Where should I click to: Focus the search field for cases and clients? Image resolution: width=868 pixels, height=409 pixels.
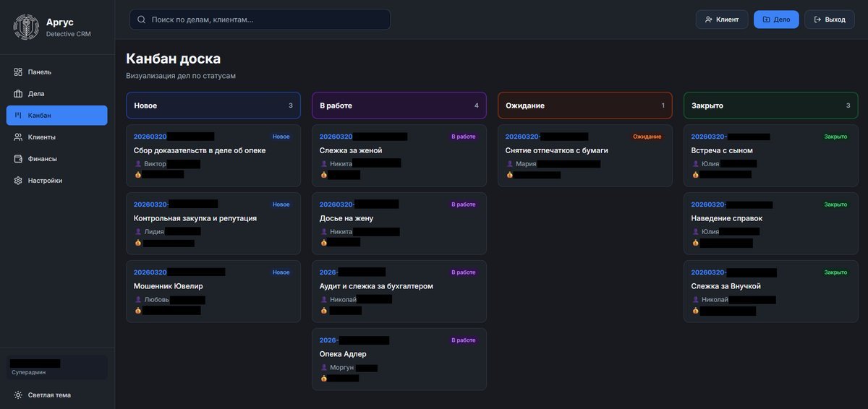pyautogui.click(x=268, y=20)
